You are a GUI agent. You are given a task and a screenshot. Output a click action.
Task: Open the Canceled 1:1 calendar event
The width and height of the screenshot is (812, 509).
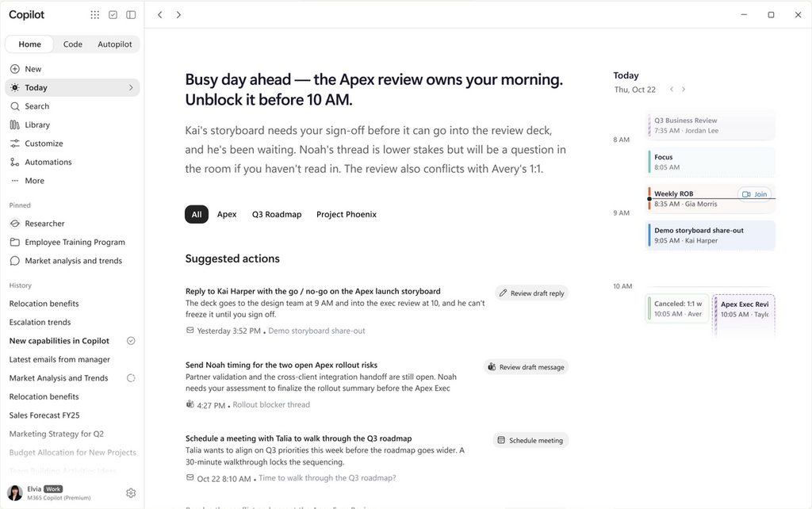coord(677,308)
